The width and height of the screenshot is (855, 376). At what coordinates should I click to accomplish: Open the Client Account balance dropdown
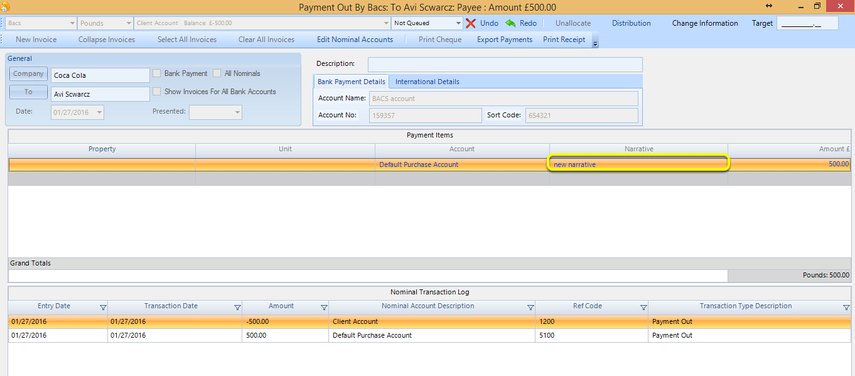[x=386, y=23]
